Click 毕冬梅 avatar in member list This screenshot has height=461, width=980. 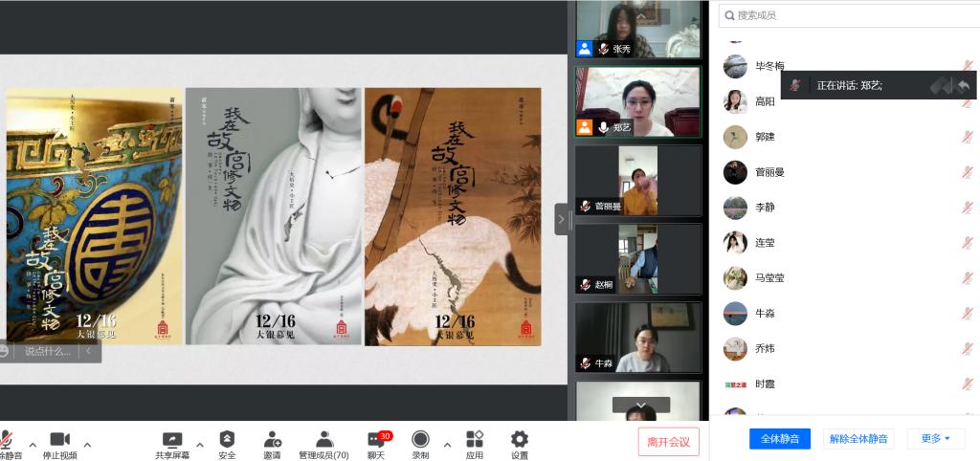coord(735,66)
